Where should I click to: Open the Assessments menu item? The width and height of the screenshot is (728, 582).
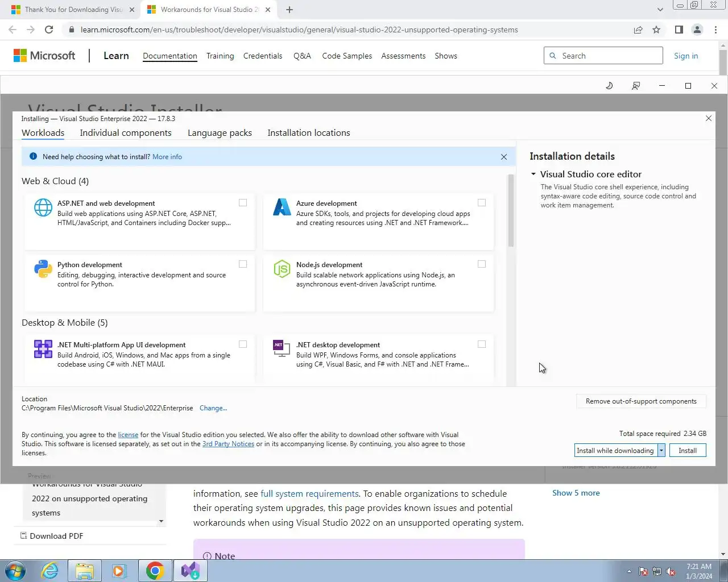[x=403, y=56]
